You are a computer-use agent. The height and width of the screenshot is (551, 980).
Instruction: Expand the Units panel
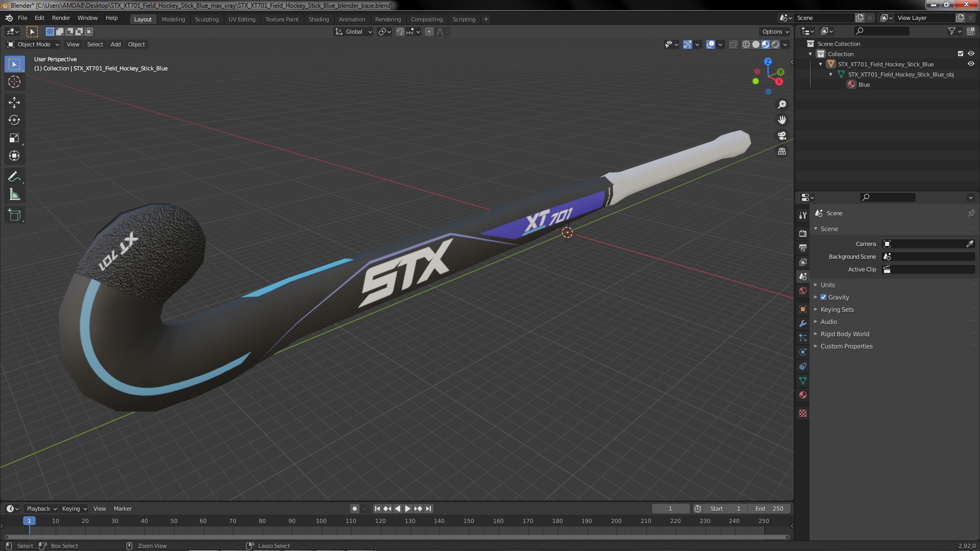point(828,285)
